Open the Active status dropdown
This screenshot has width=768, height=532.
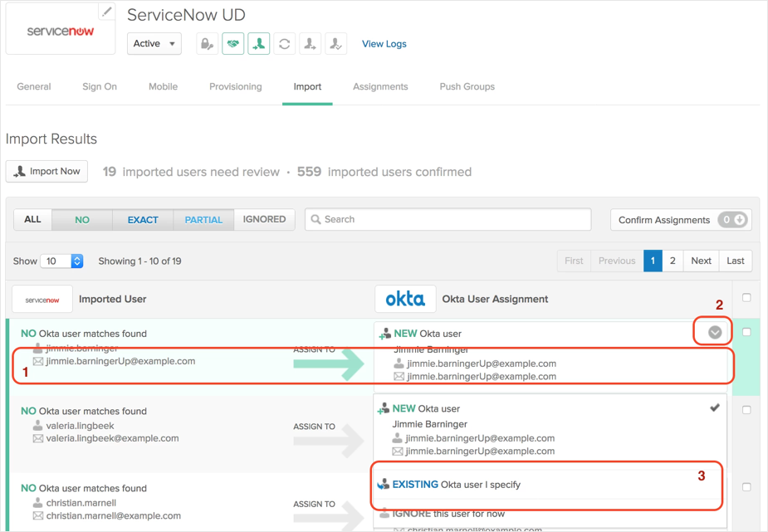pos(154,44)
